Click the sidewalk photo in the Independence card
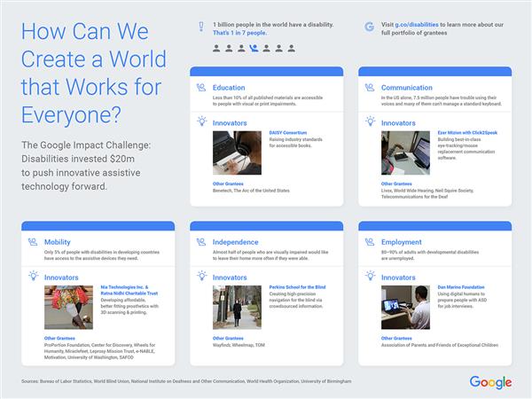The image size is (532, 399). [x=237, y=307]
